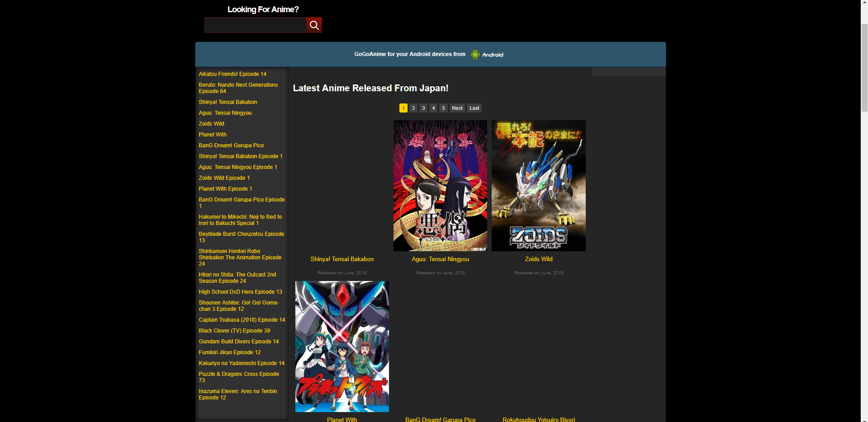The image size is (868, 422).
Task: Select Aguu: Tensai Ningyou series in sidebar
Action: click(225, 113)
